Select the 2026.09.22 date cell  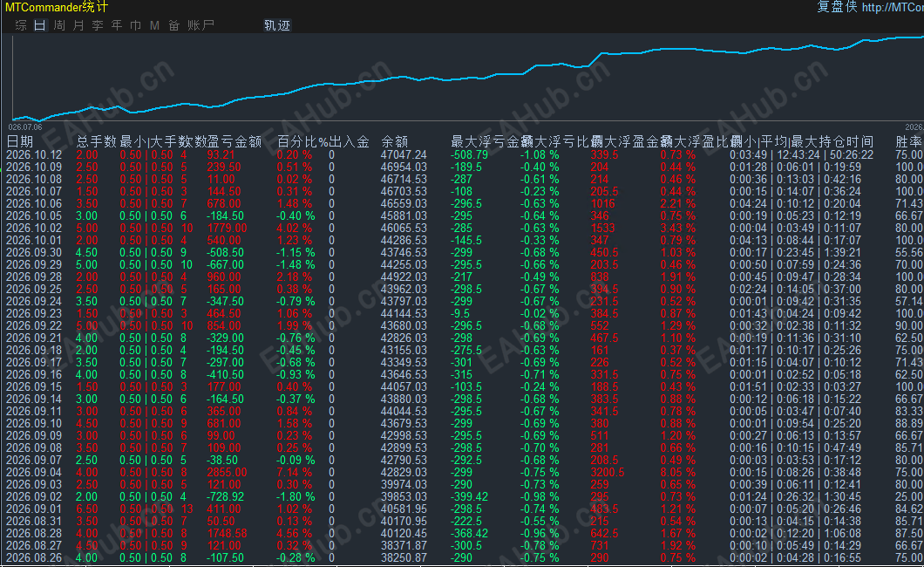(x=34, y=325)
